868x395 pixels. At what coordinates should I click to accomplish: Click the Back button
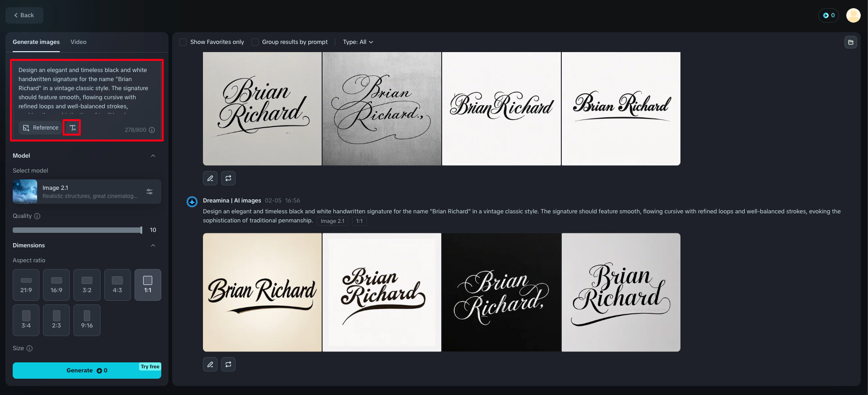coord(24,15)
